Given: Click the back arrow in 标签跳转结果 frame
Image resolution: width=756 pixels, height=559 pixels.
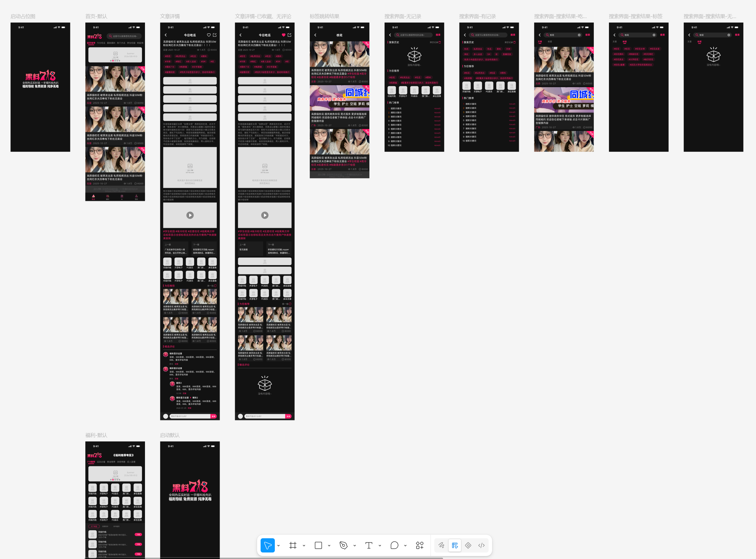Looking at the screenshot, I should pos(315,35).
